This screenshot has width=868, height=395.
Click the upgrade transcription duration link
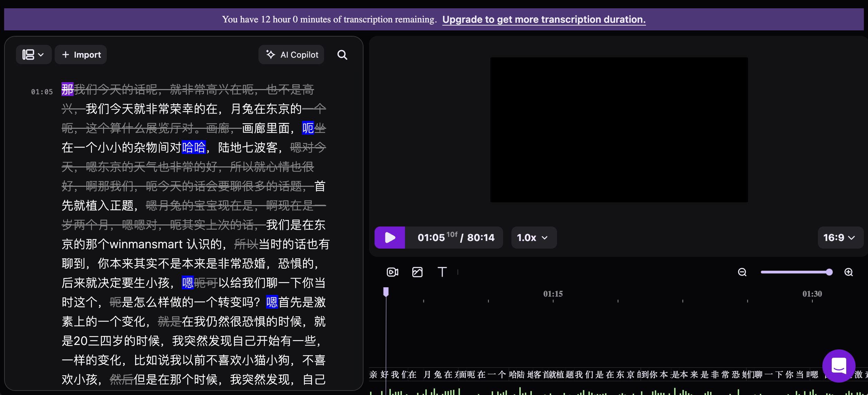(544, 19)
